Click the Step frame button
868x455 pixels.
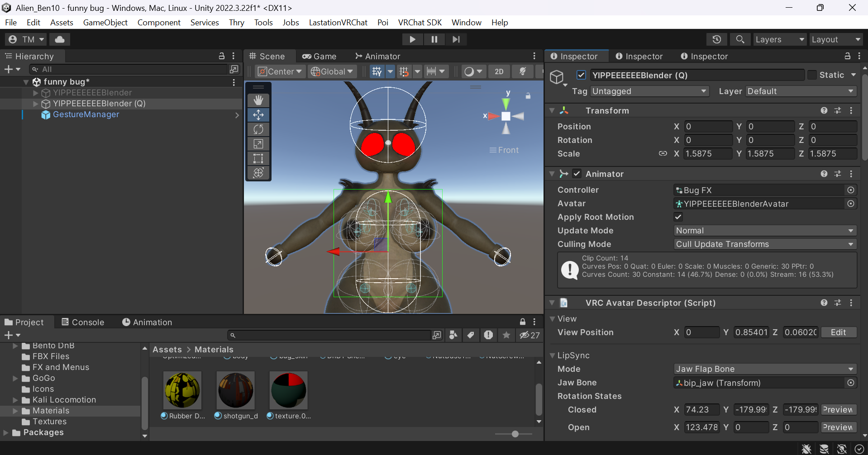[x=456, y=39]
